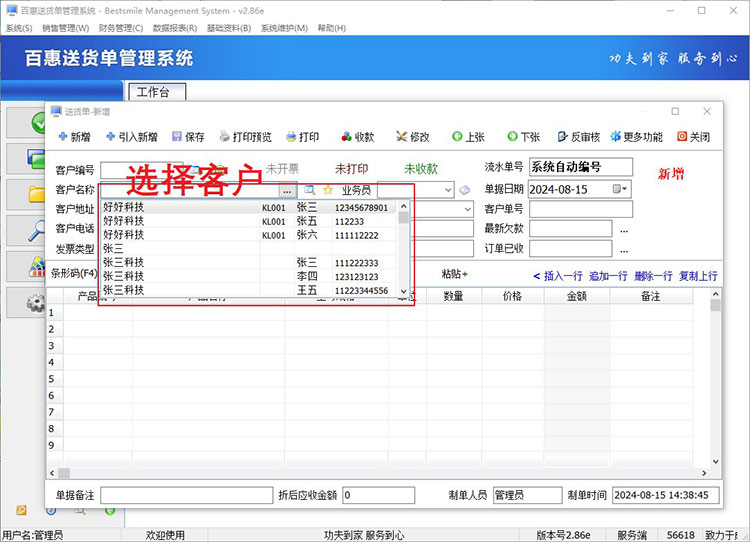The width and height of the screenshot is (750, 542).
Task: Click the grid horizontal scrollbar right arrow
Action: pyautogui.click(x=704, y=473)
